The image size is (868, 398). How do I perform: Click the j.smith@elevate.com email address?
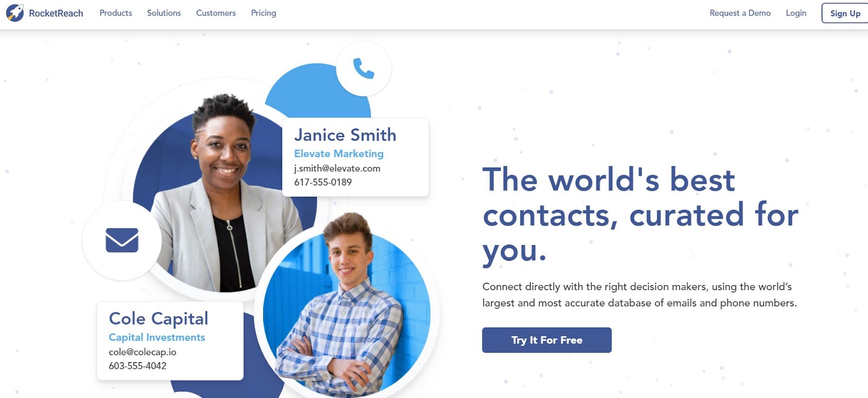pos(337,168)
